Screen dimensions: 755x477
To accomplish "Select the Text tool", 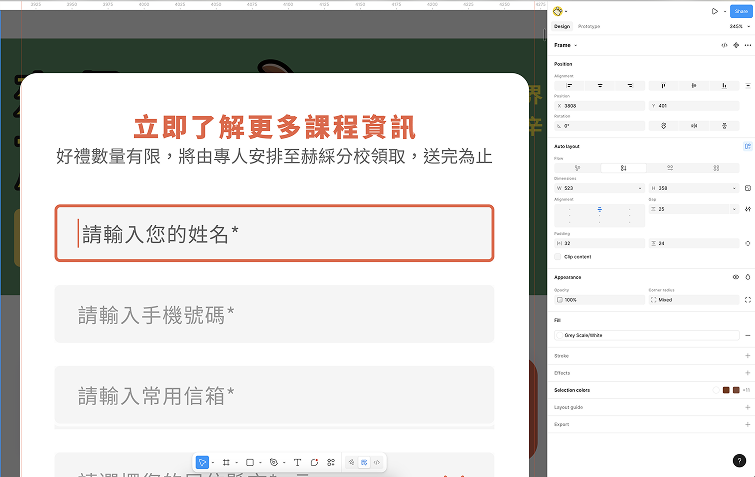I will click(297, 463).
